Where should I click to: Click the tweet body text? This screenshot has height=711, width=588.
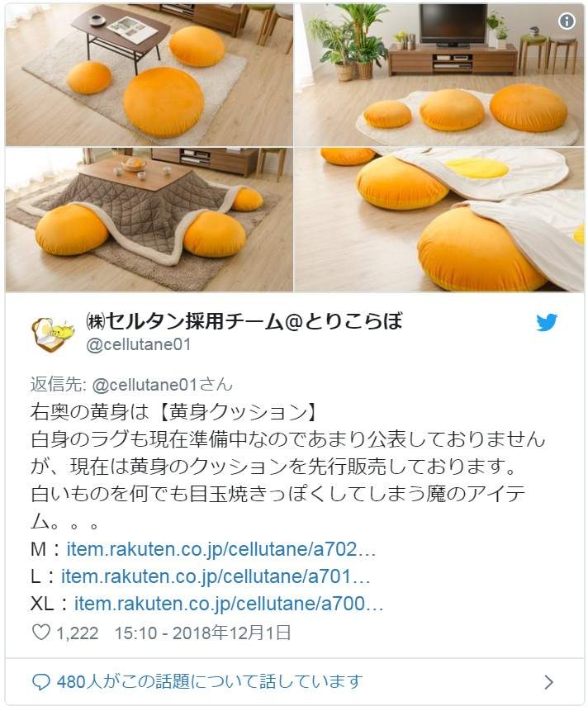click(x=288, y=466)
